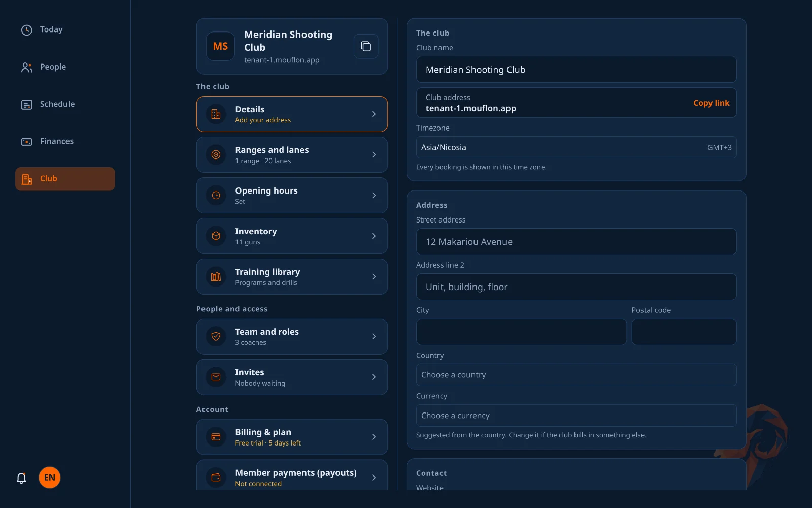Open Team and roles settings

coord(292,336)
